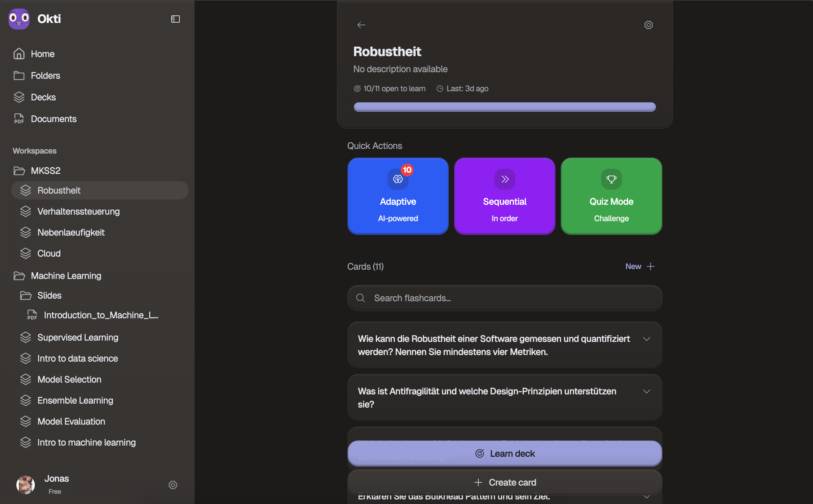The image size is (813, 504).
Task: Click the plus icon next to New
Action: point(650,266)
